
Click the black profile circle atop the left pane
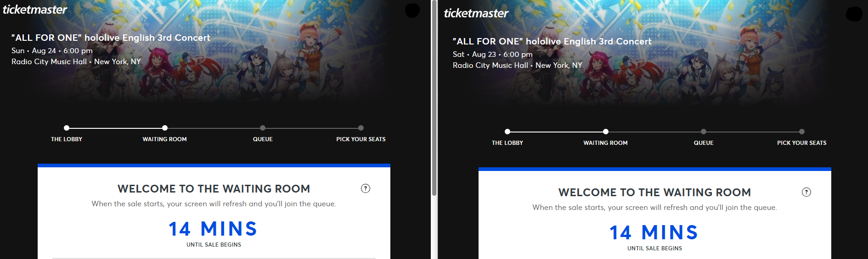click(x=412, y=11)
